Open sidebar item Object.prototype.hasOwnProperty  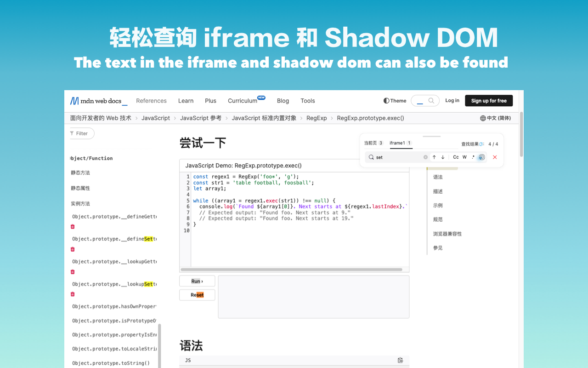pyautogui.click(x=114, y=306)
